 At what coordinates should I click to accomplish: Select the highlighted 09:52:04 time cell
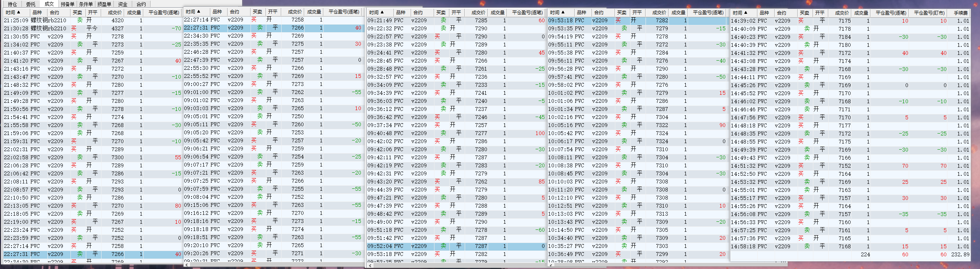(380, 246)
